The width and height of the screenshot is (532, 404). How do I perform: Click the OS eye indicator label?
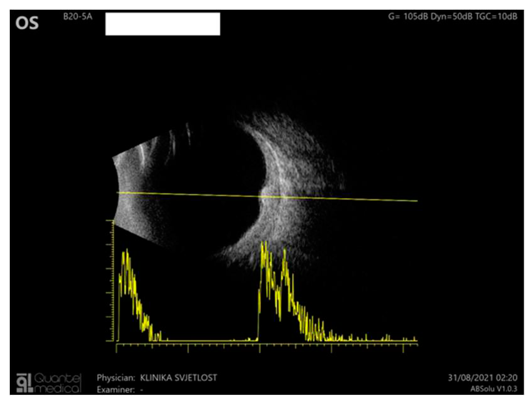27,23
